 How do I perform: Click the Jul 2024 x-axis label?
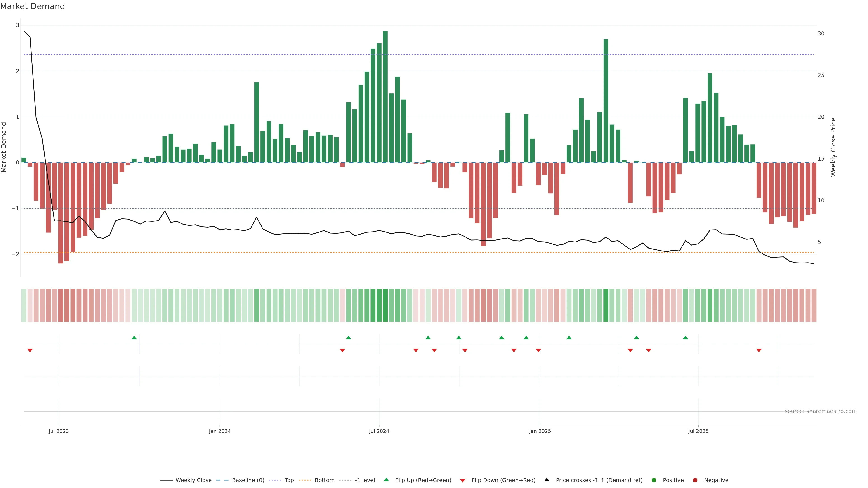tap(379, 431)
